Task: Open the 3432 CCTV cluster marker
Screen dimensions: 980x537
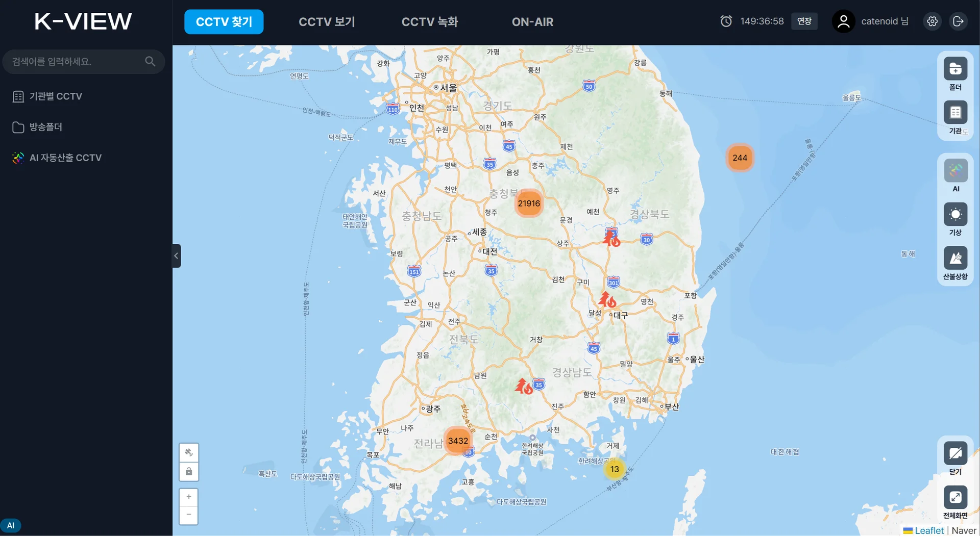Action: pyautogui.click(x=458, y=441)
